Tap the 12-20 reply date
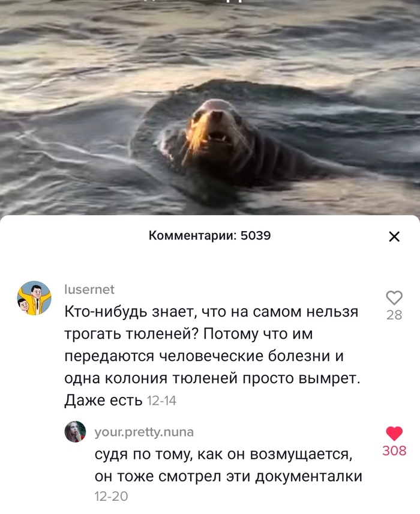Image resolution: width=420 pixels, height=514 pixels. tap(111, 497)
